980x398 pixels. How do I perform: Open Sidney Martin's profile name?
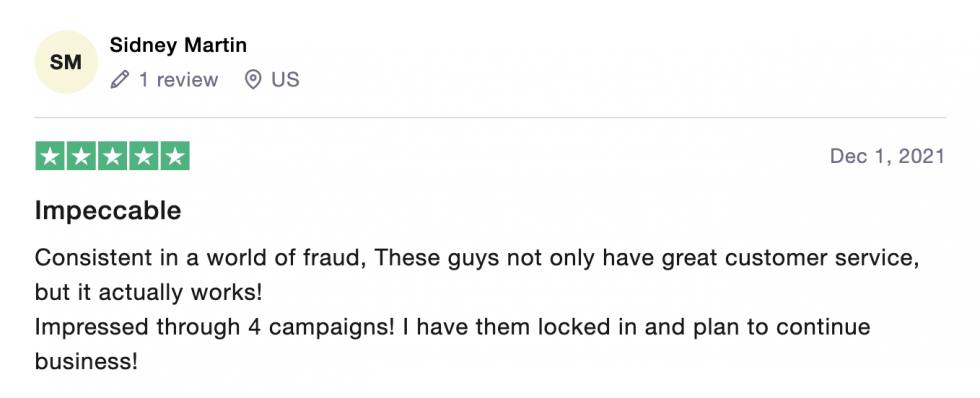pos(178,45)
